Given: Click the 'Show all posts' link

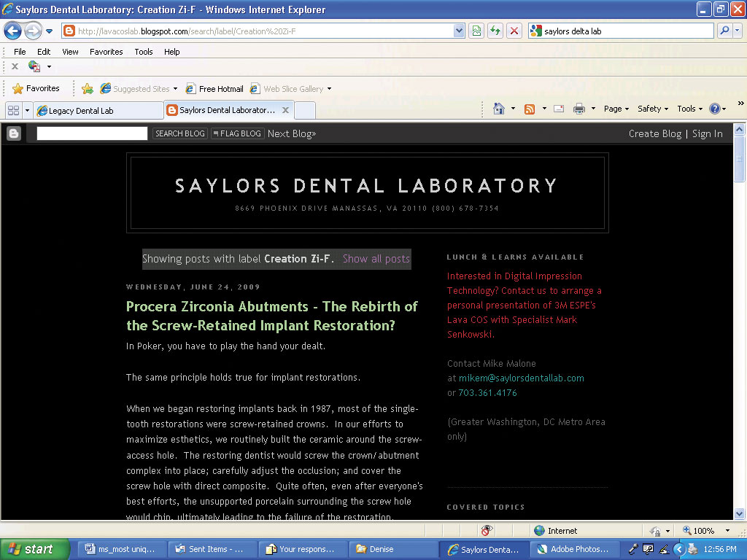Looking at the screenshot, I should tap(376, 259).
